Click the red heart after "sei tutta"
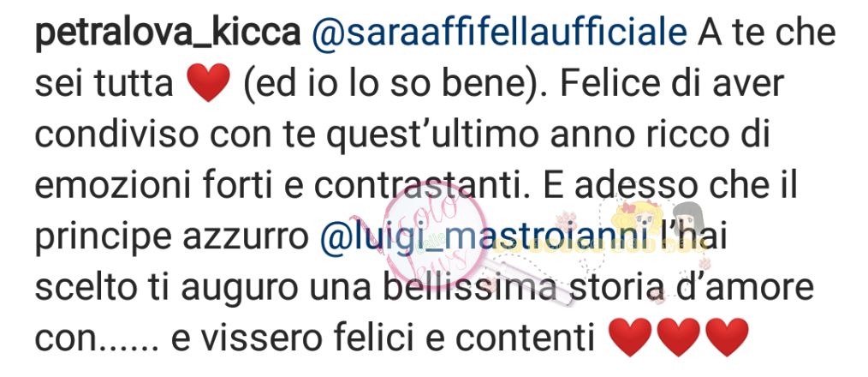 click(x=208, y=83)
